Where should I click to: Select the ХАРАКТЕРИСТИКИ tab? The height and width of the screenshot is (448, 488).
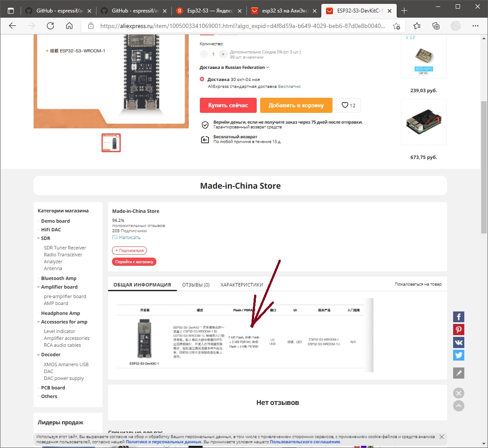(242, 285)
